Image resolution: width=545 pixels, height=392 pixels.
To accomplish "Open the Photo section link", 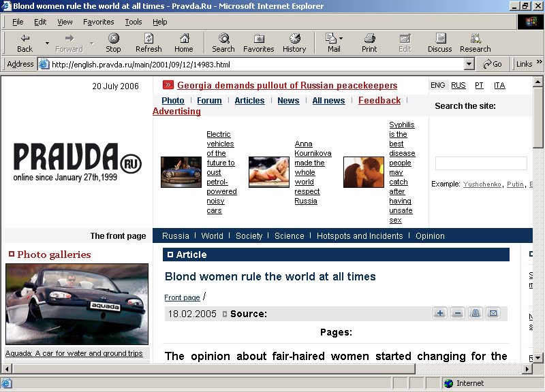I will (173, 100).
